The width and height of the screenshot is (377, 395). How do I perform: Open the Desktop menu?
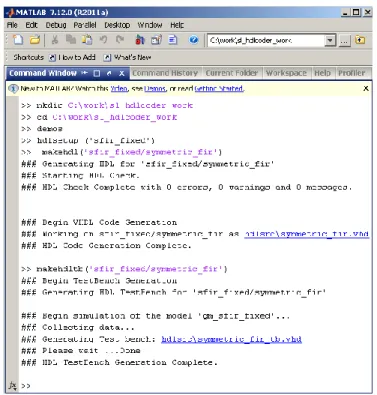pos(117,25)
